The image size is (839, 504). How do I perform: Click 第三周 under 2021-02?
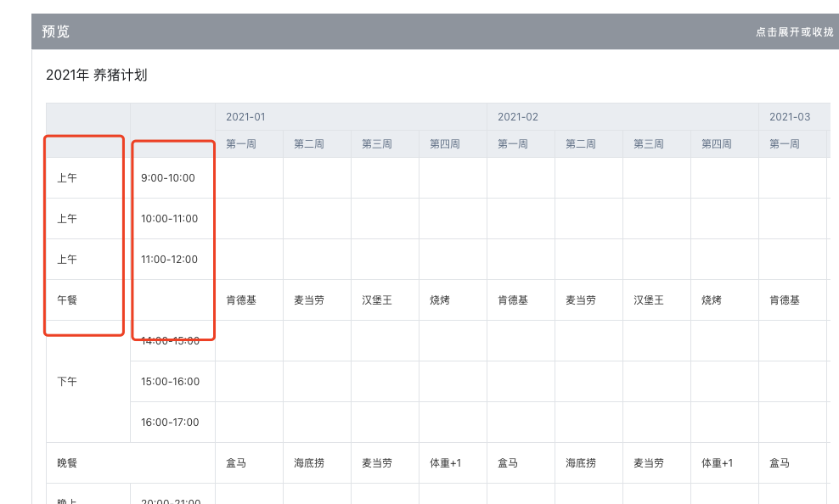[x=649, y=143]
